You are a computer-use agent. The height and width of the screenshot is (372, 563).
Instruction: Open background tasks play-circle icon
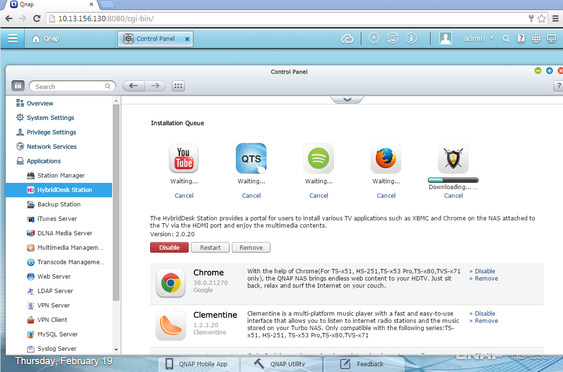(374, 38)
